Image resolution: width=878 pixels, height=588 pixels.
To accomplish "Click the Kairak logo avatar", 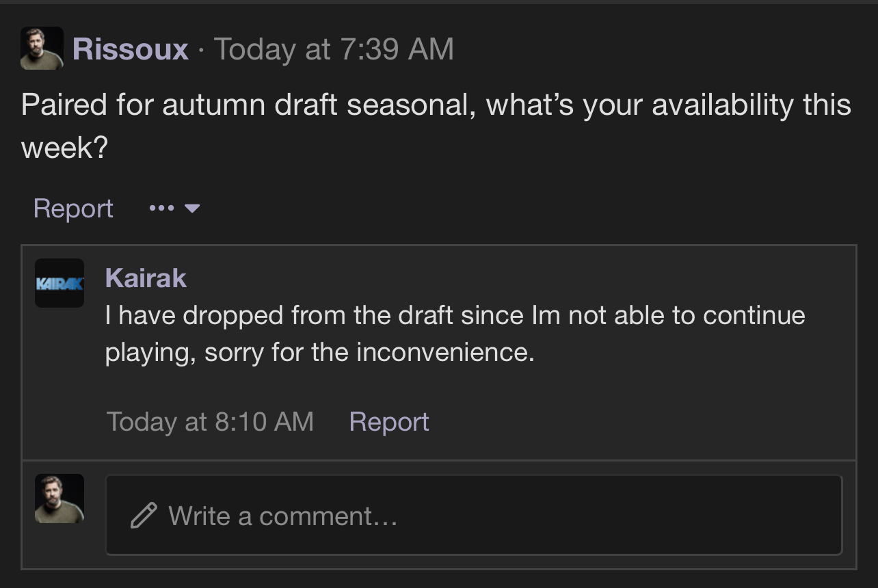I will (59, 283).
